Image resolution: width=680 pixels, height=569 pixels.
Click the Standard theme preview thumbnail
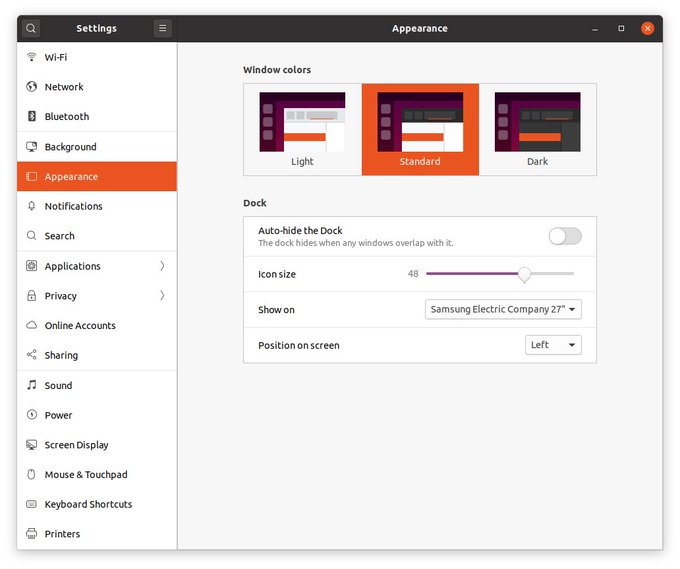coord(420,122)
